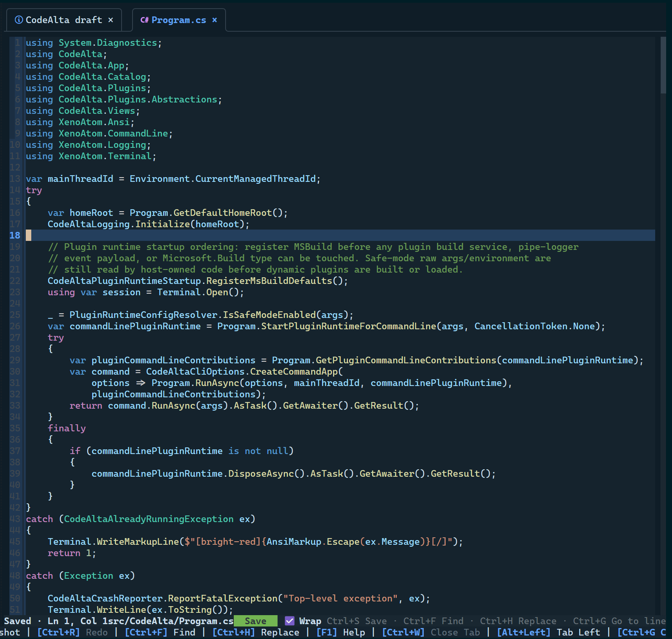672x639 pixels.
Task: Click the info icon on CodeAlta draft tab
Action: click(18, 20)
